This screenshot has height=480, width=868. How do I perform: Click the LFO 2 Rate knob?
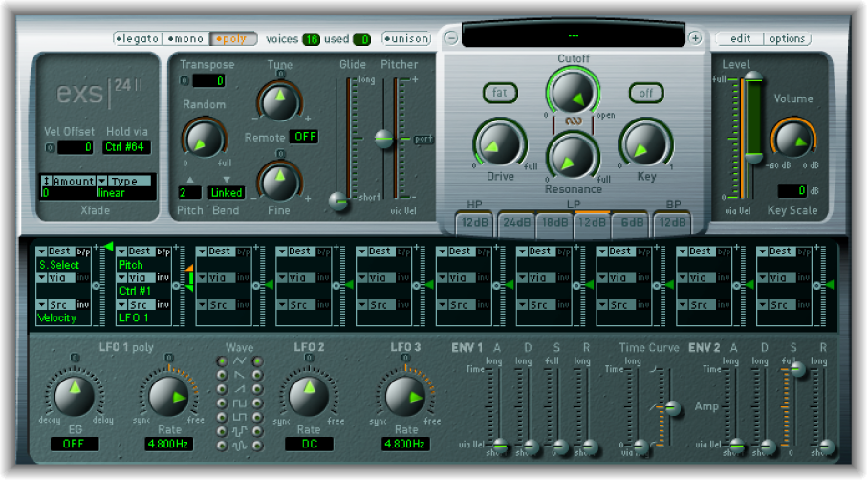309,395
